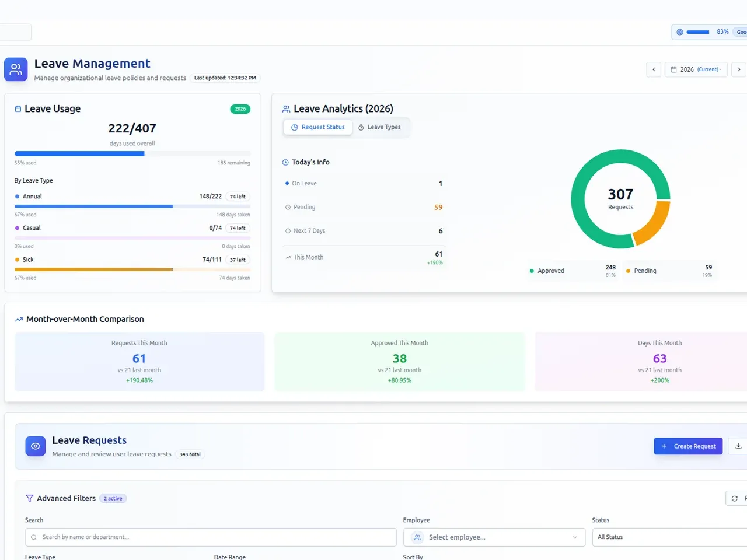Select the Requests This Month card

139,362
